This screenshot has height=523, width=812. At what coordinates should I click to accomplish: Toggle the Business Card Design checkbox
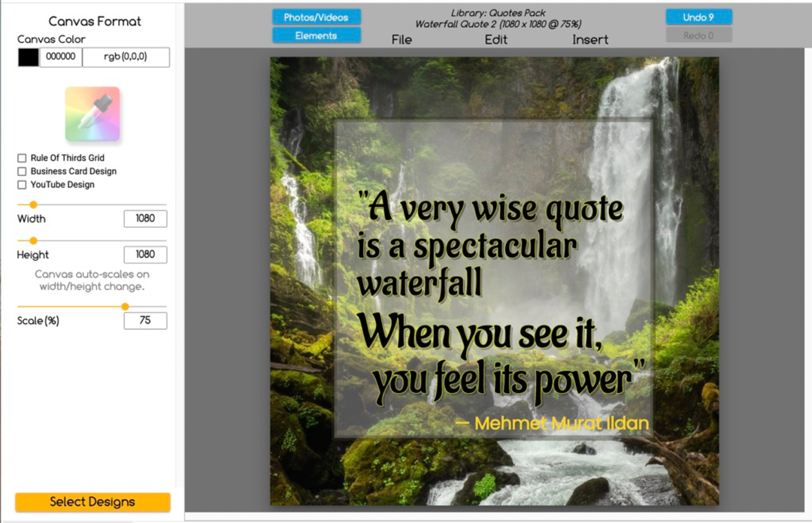22,171
